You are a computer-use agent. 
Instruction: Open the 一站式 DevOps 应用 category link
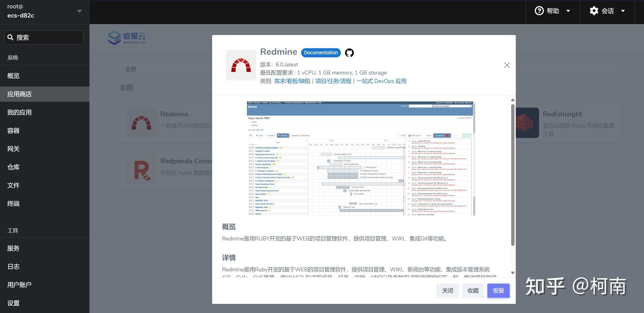tap(382, 81)
